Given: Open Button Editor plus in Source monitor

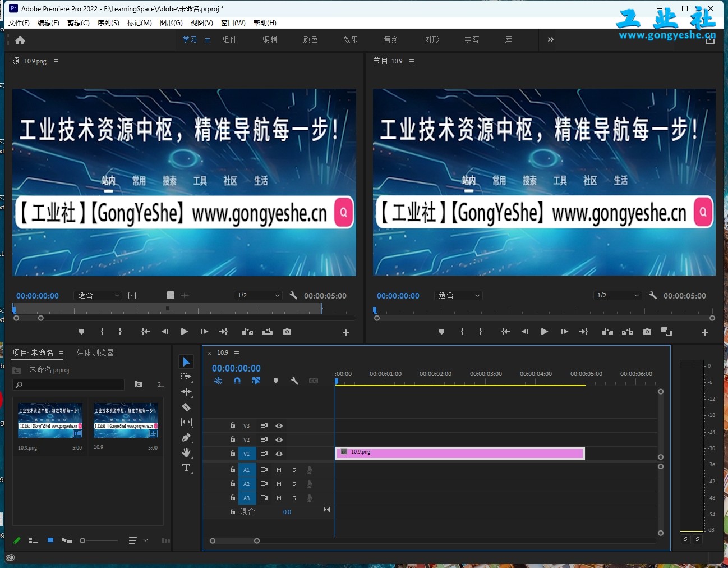Looking at the screenshot, I should click(x=345, y=332).
